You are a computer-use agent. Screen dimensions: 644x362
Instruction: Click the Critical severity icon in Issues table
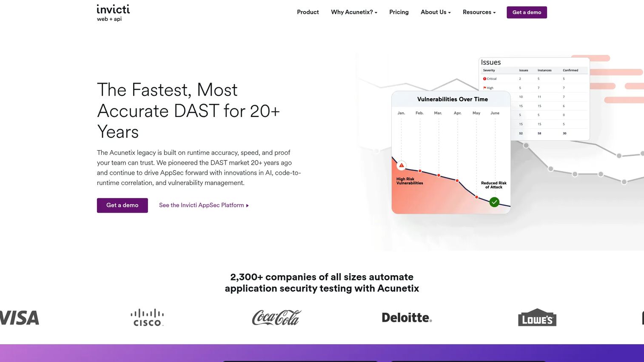coord(484,79)
